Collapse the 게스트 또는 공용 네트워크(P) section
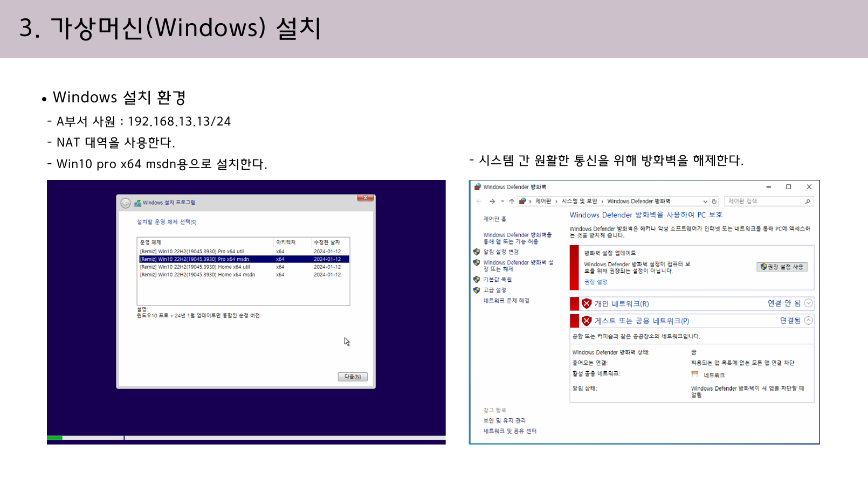This screenshot has width=868, height=486. [808, 320]
